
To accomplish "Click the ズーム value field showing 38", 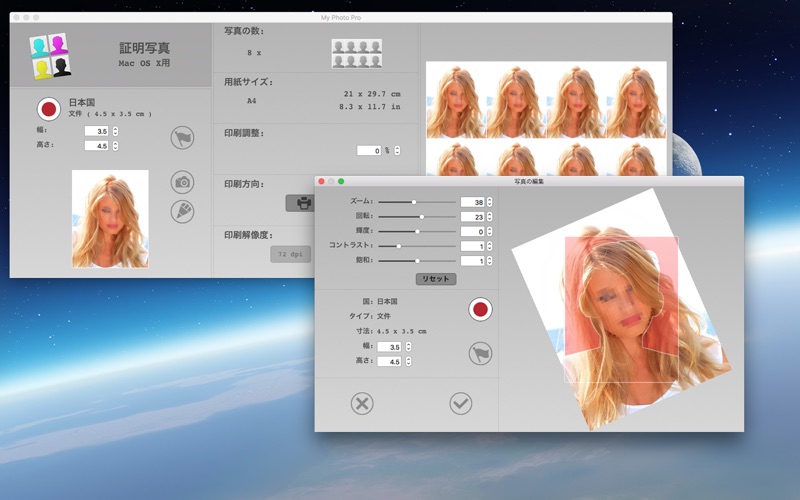I will (x=472, y=202).
